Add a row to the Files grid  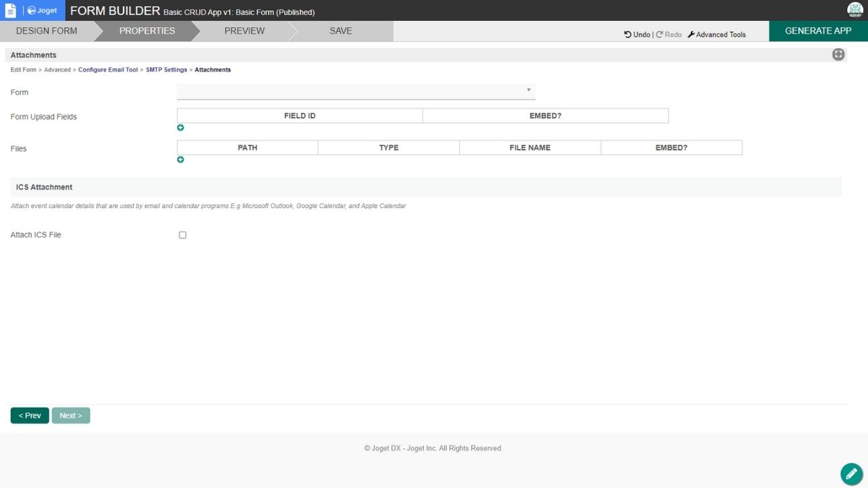(180, 160)
